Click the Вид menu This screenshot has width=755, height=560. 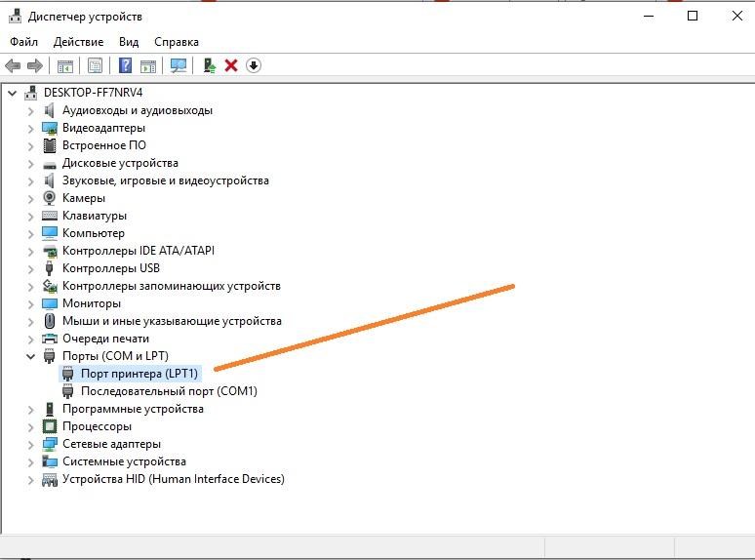129,42
